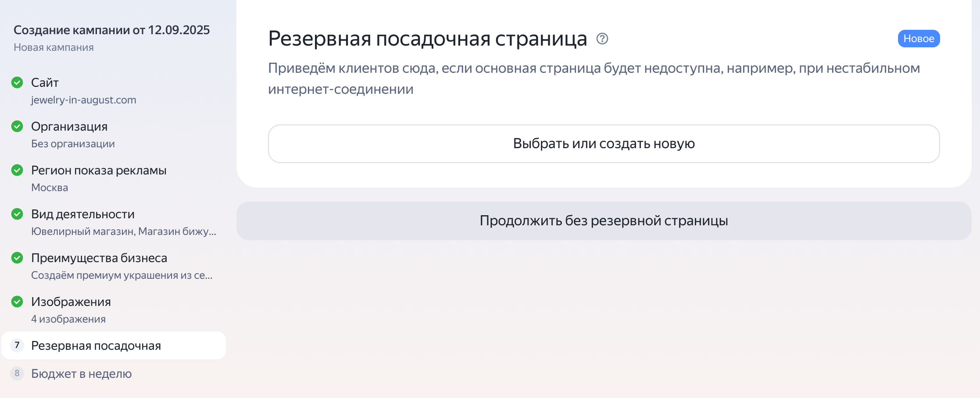Click the green checkmark beside Регион показа рекламы
Viewport: 980px width, 398px height.
coord(17,170)
